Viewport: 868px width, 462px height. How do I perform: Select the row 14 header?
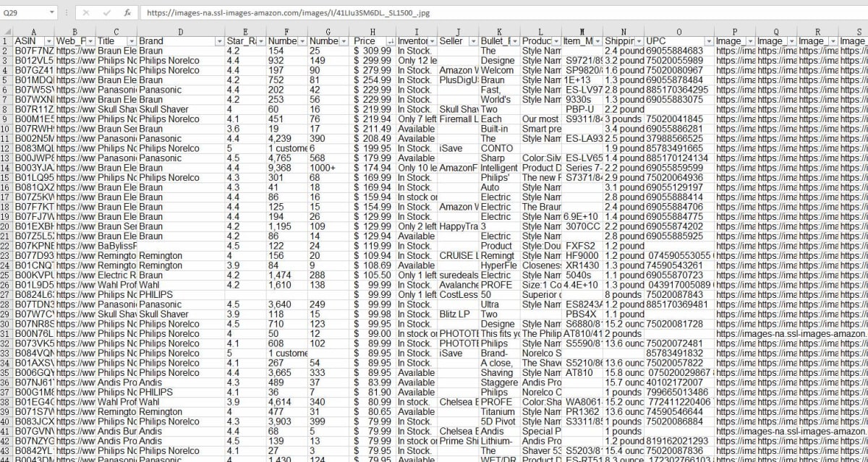tap(7, 168)
